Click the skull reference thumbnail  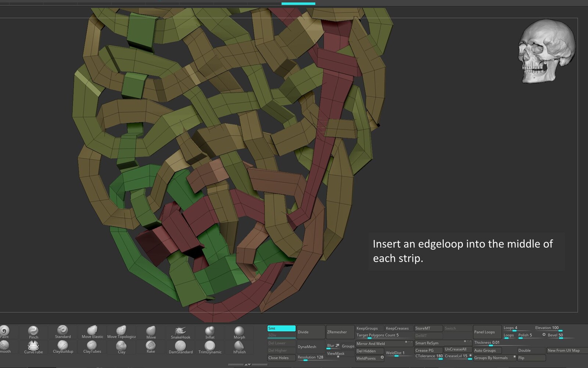[546, 51]
